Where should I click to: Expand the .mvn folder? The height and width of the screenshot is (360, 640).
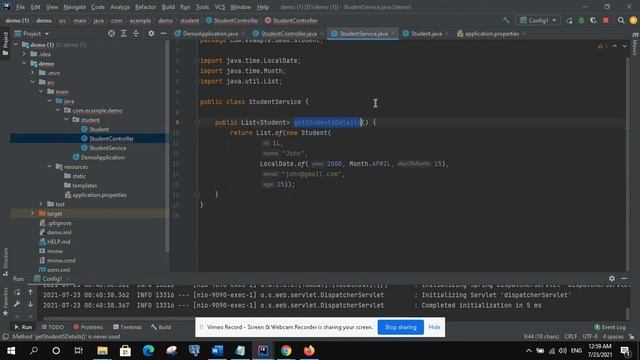pos(32,73)
